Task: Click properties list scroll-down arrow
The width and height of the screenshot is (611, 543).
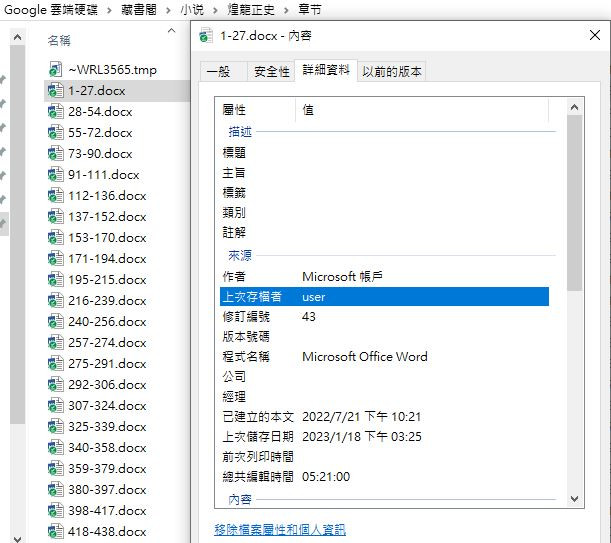Action: pos(574,499)
